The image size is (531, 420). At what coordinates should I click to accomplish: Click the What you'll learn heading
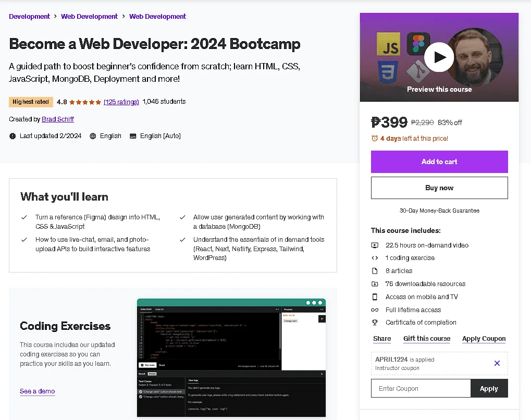(x=64, y=197)
